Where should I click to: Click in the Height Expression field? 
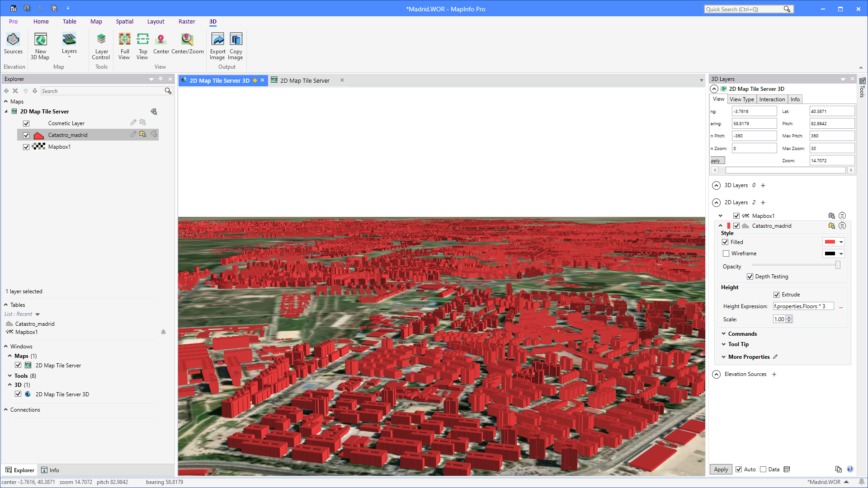pos(803,306)
